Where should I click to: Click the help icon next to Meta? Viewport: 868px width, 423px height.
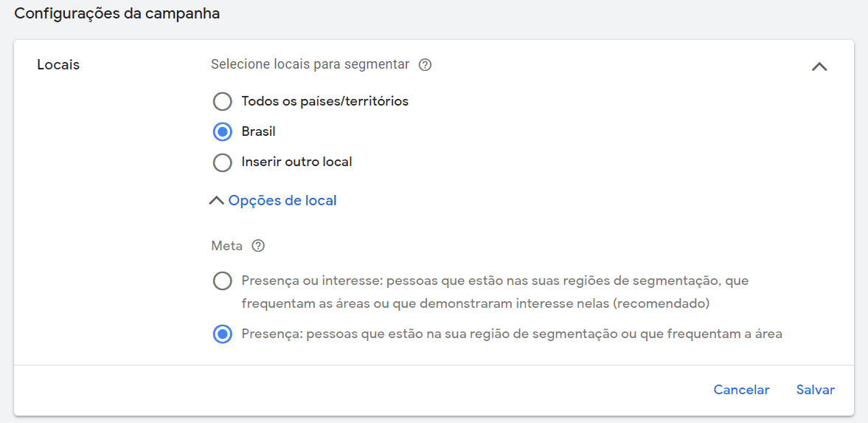point(258,246)
